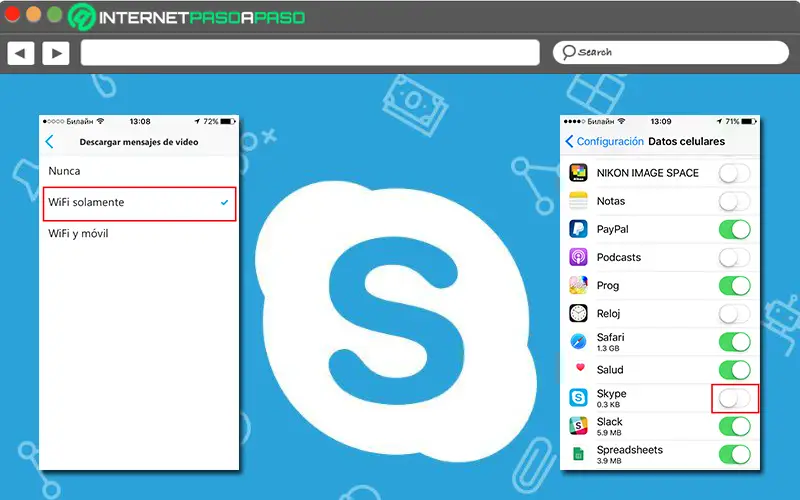Tap the Safari compass icon
800x500 pixels.
(578, 341)
